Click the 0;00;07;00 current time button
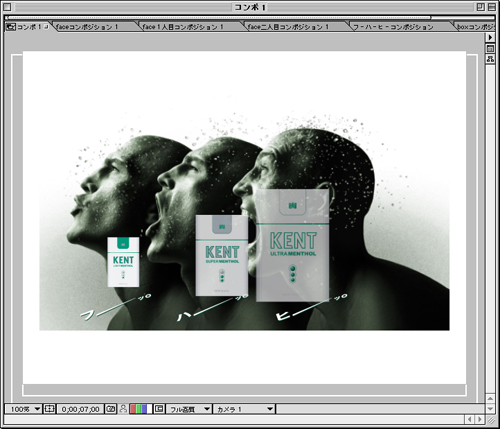 click(x=80, y=409)
